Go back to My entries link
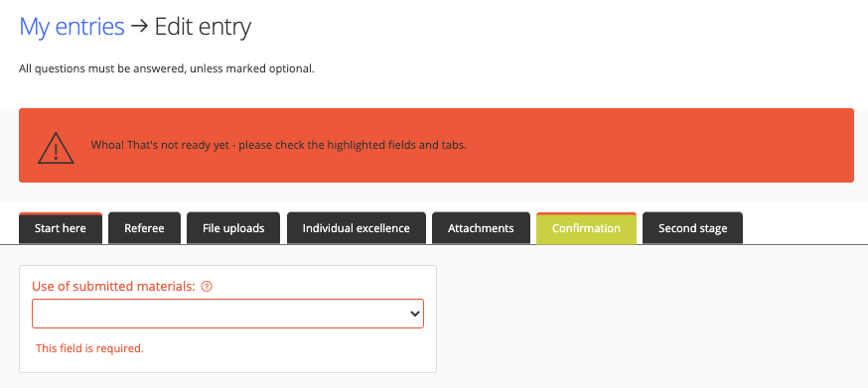 click(72, 27)
